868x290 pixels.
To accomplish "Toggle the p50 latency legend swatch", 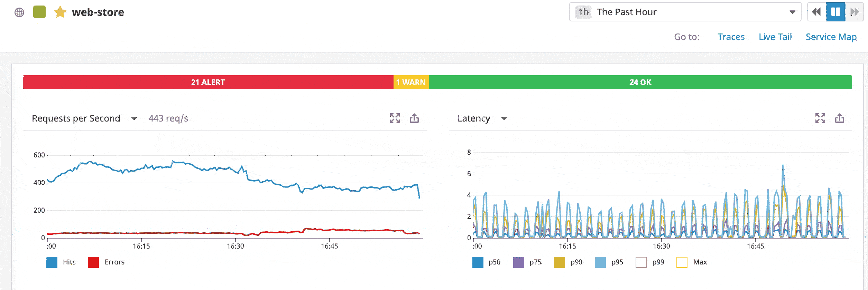I will (x=478, y=262).
